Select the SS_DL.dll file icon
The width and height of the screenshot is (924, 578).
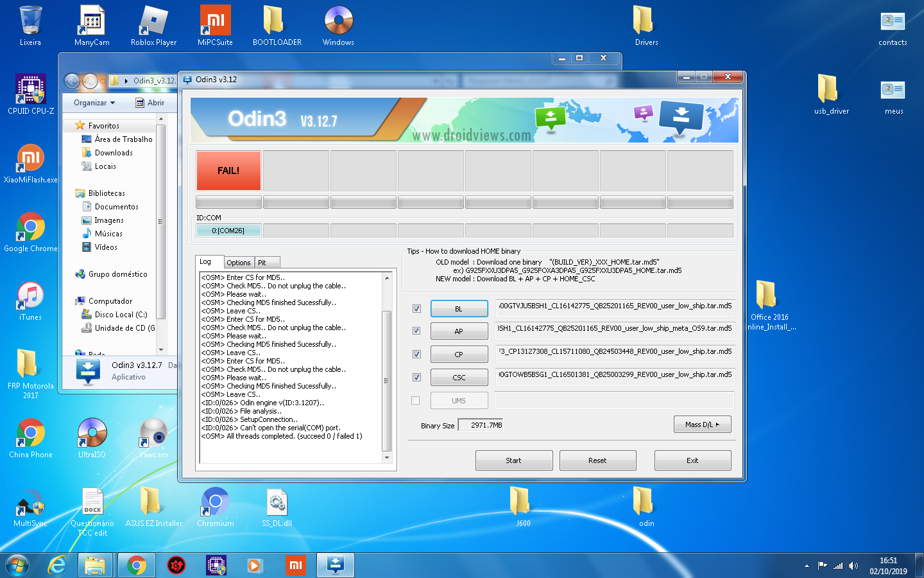[277, 507]
